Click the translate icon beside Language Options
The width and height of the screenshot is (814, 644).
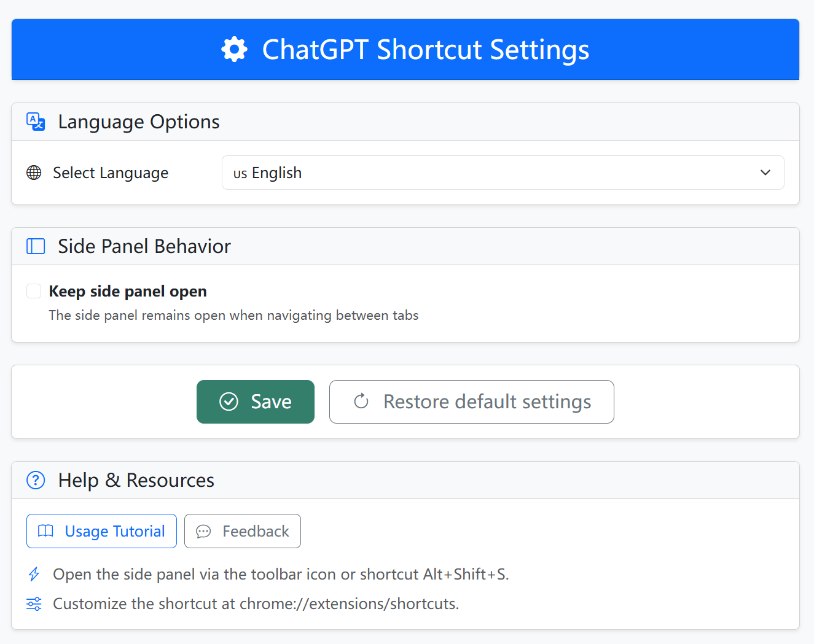click(36, 122)
